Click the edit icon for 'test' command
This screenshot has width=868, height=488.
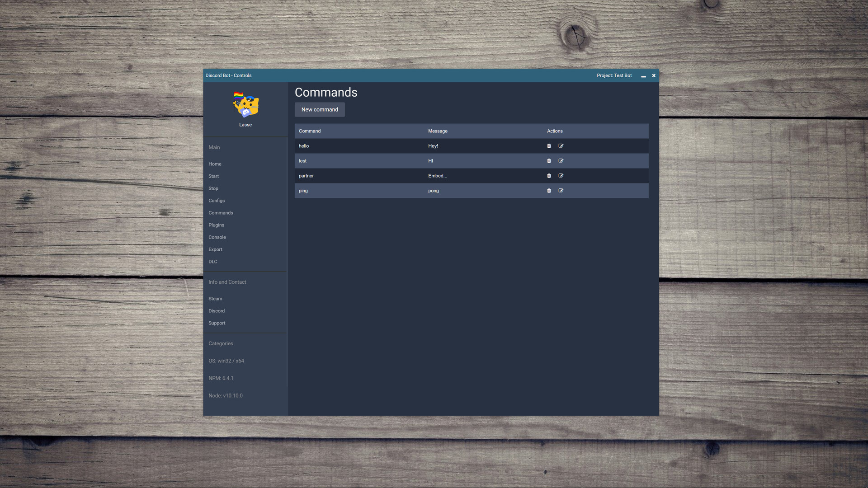point(561,161)
